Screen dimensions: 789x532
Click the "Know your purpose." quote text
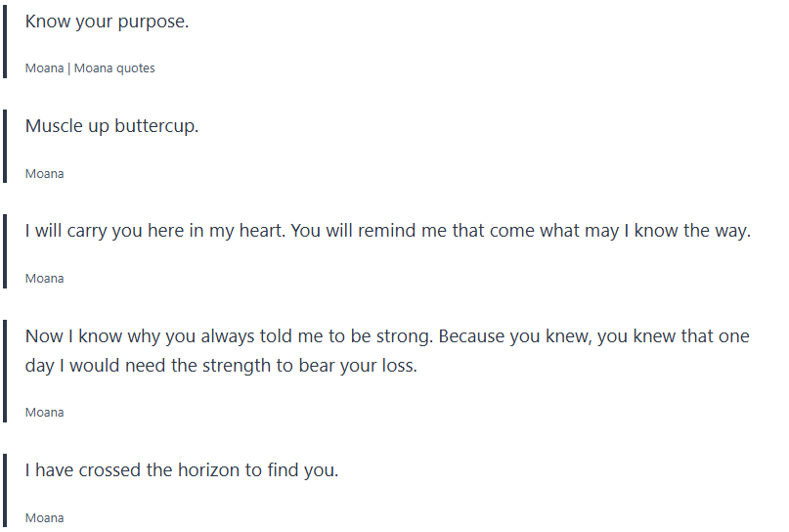(107, 22)
